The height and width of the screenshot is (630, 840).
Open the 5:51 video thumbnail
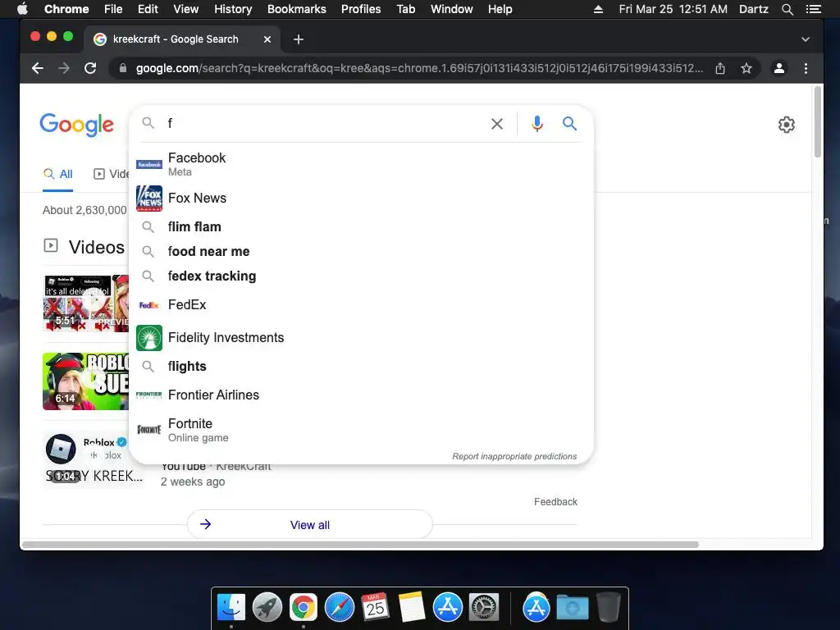coord(85,304)
